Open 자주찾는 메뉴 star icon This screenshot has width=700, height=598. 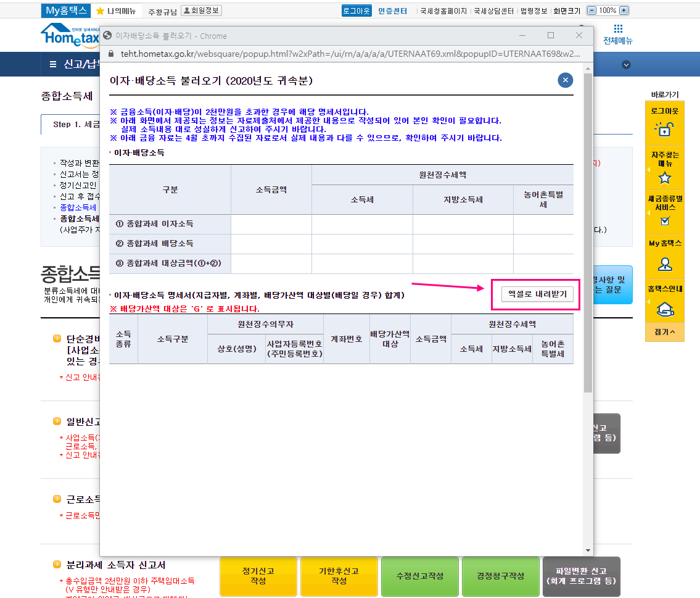(x=665, y=178)
